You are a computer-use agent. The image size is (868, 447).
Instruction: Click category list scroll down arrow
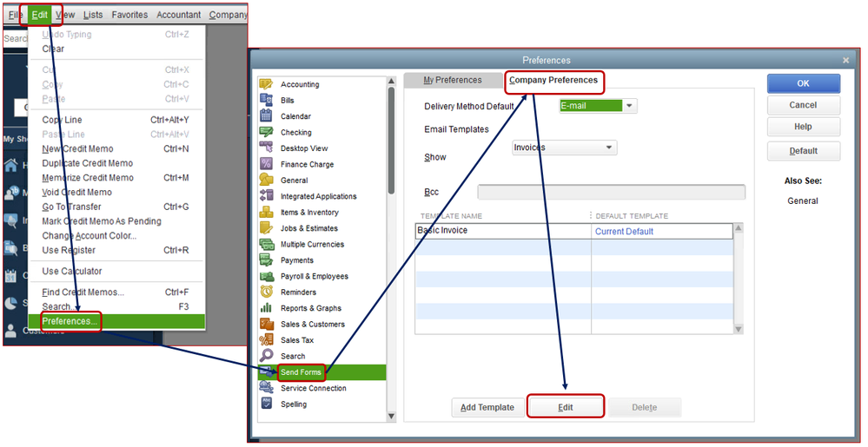click(391, 416)
